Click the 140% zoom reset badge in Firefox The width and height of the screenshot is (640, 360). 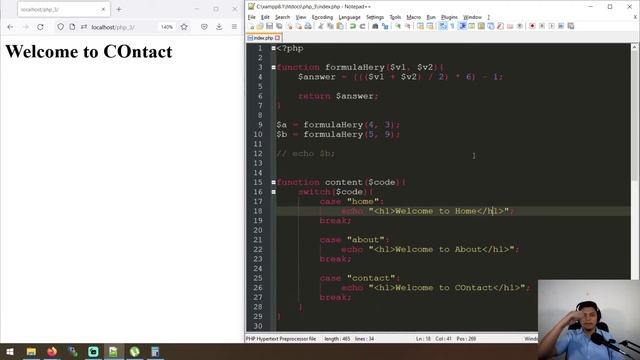(167, 27)
